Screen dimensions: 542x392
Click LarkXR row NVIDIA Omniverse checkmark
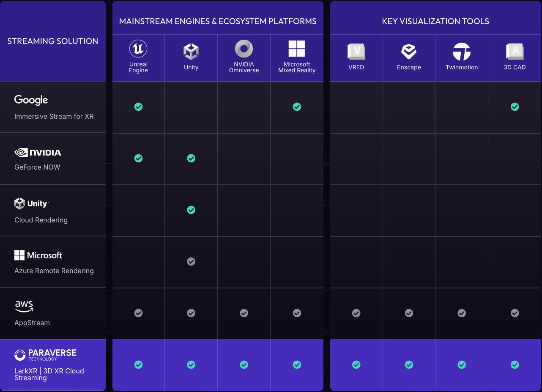[244, 365]
